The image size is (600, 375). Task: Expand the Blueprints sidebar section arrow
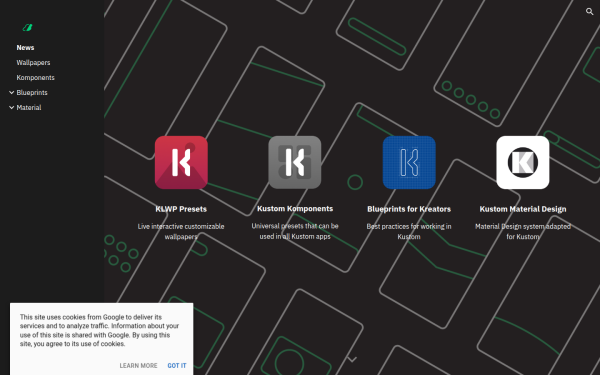pyautogui.click(x=11, y=93)
